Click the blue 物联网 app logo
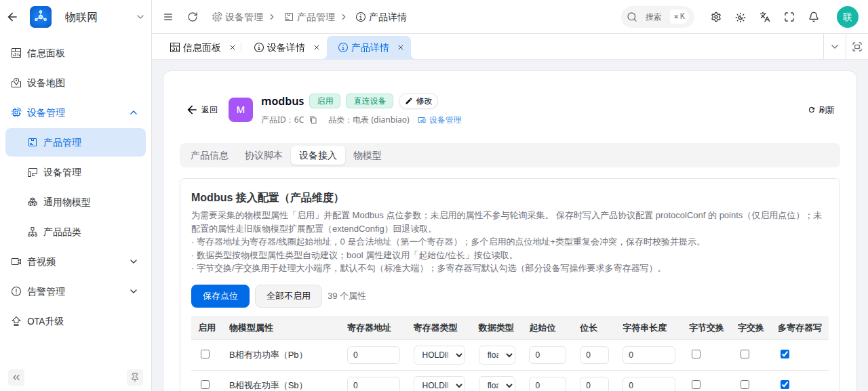The image size is (868, 391). click(41, 17)
